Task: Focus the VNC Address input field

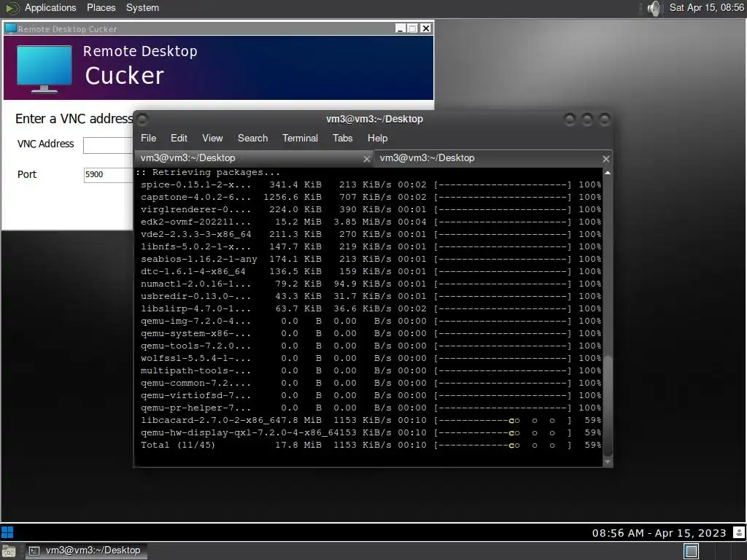Action: tap(108, 145)
